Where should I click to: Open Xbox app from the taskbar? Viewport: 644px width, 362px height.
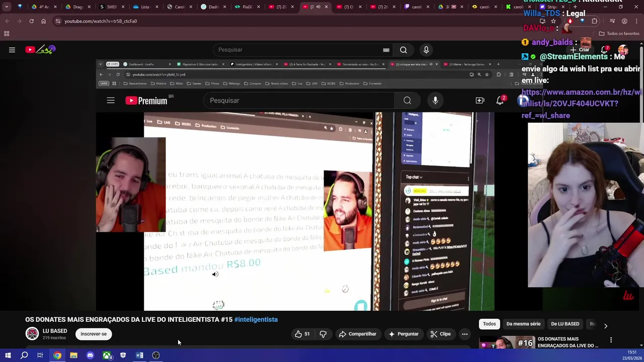point(107,355)
